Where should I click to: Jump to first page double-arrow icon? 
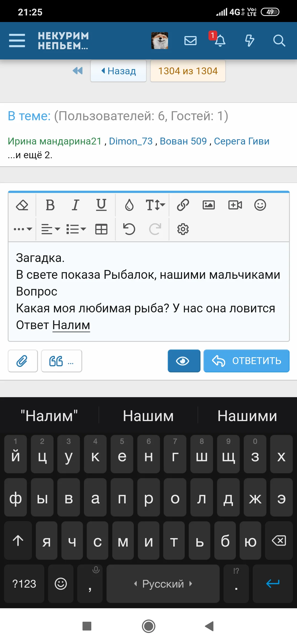coord(78,71)
